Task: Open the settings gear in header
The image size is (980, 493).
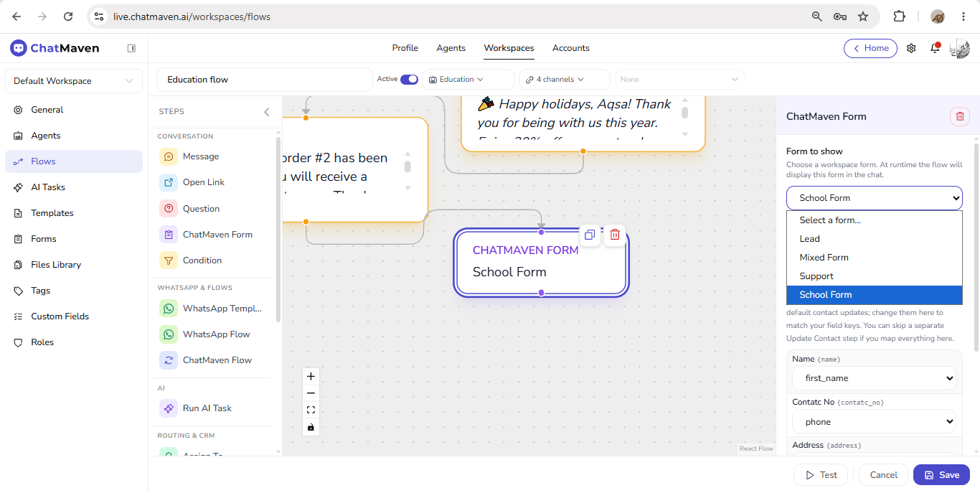Action: 911,48
